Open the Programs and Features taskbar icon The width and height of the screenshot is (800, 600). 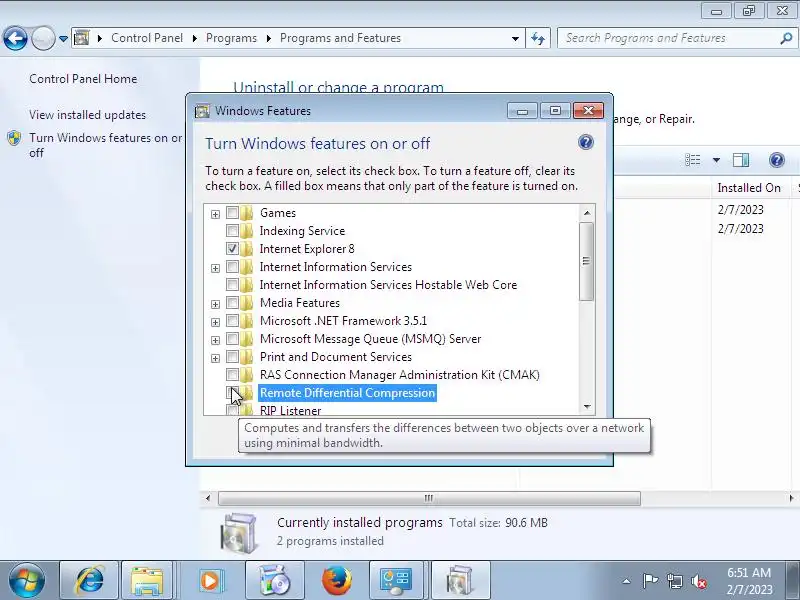[460, 580]
